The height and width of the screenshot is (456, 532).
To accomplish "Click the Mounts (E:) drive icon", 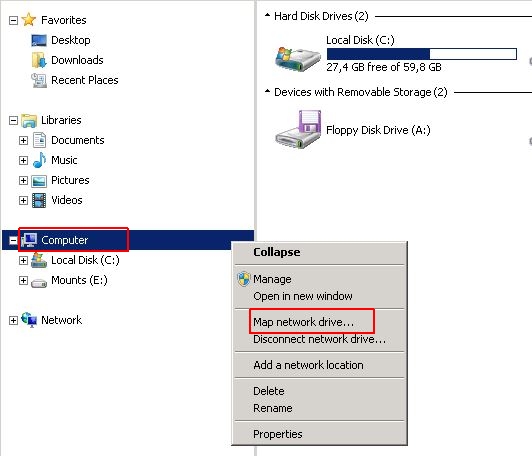I will pyautogui.click(x=39, y=282).
